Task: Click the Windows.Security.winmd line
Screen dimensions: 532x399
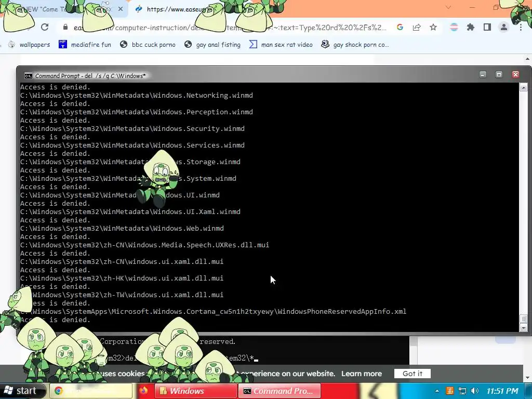Action: 132,129
